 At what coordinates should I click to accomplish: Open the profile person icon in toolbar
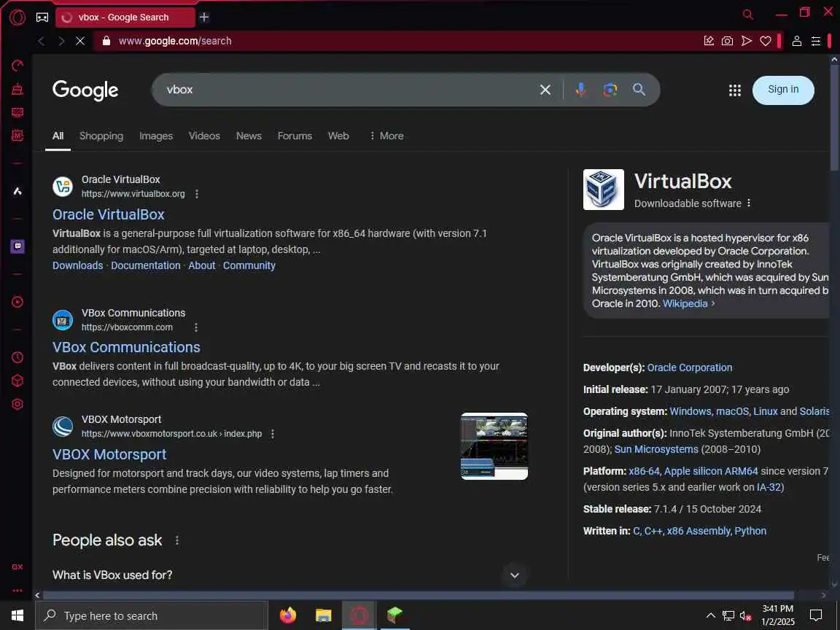796,41
